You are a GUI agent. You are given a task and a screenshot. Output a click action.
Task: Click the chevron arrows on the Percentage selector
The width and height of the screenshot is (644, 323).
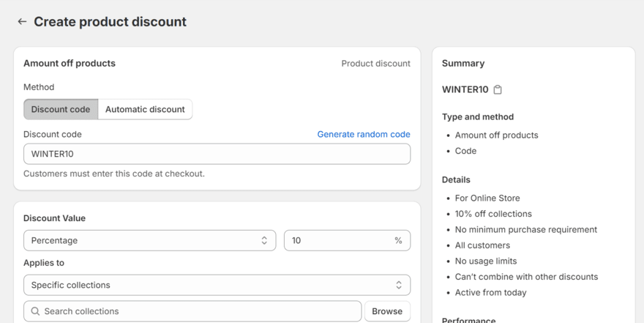(264, 240)
